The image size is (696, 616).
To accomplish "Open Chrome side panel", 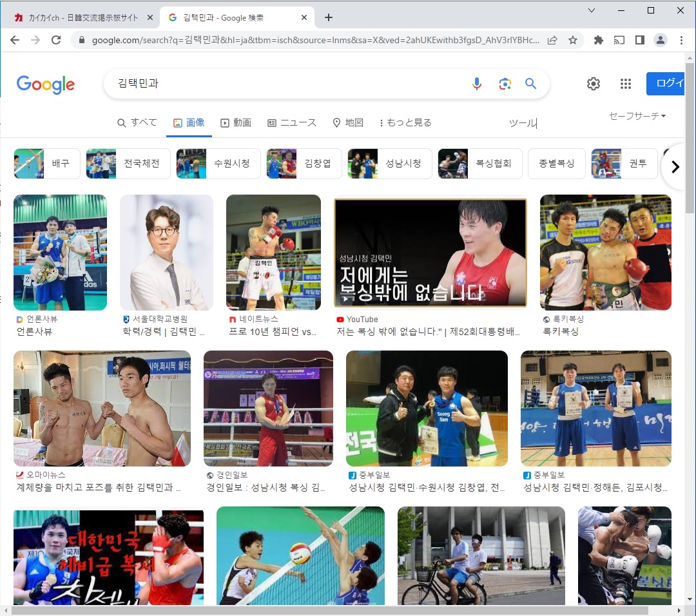I will pos(639,40).
